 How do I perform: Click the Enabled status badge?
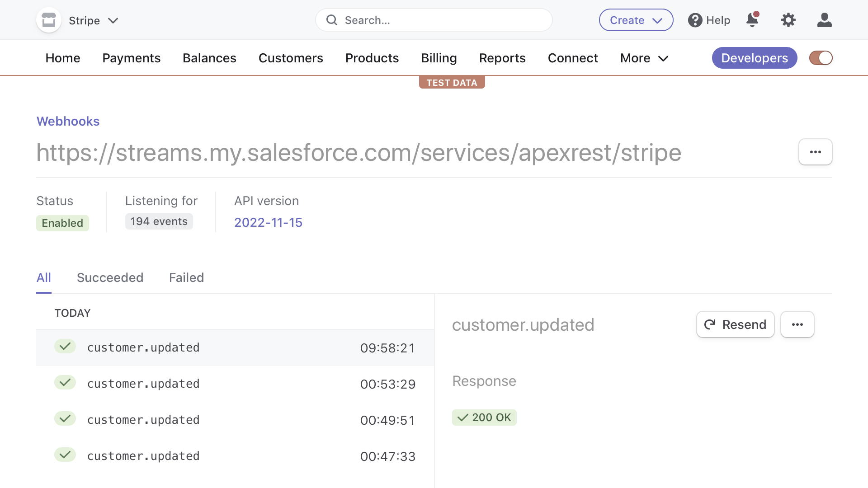click(x=62, y=223)
